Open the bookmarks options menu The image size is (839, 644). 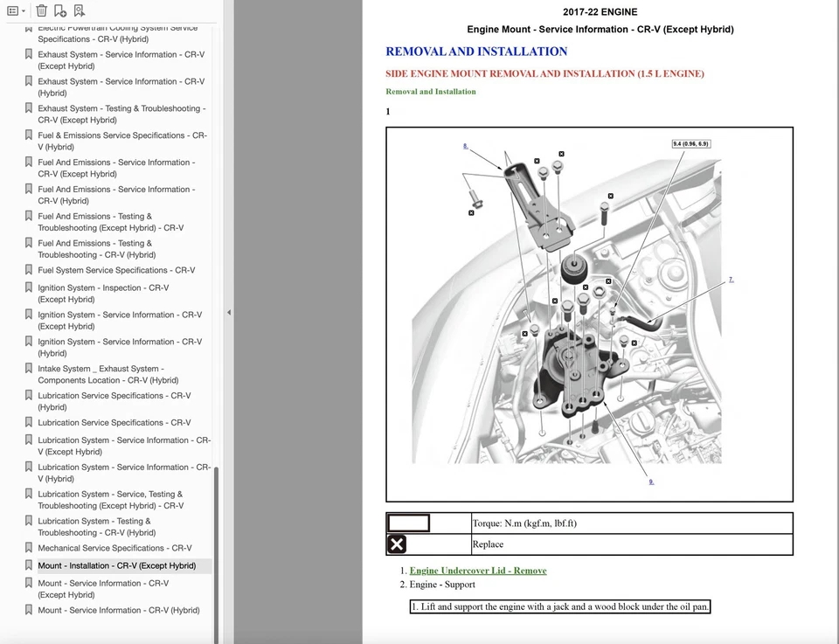[x=16, y=11]
